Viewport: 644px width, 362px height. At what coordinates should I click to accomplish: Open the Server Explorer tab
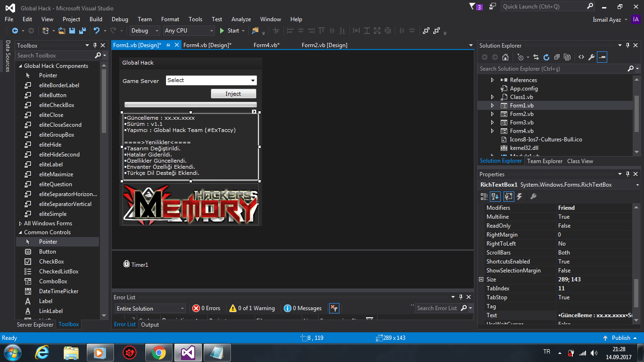[x=35, y=325]
